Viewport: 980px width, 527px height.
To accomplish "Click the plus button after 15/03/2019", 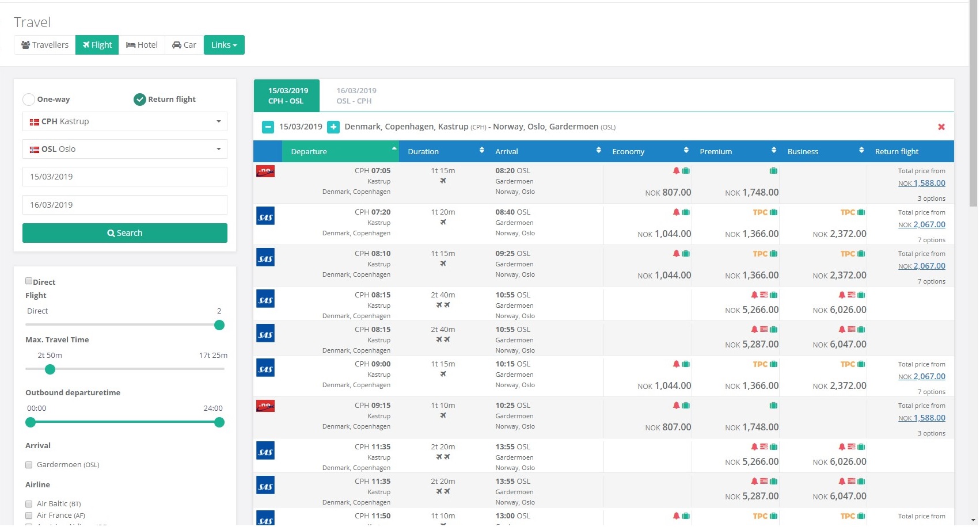I will [x=333, y=127].
